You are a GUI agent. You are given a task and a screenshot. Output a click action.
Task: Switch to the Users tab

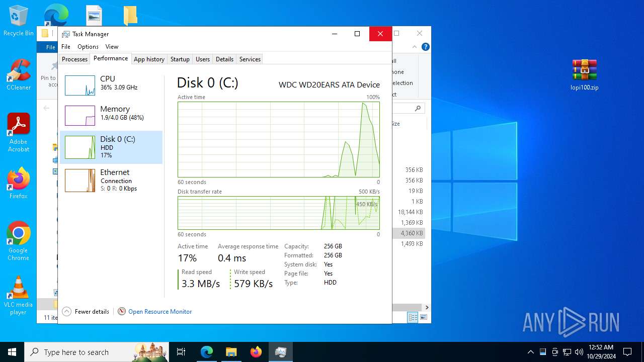point(203,59)
